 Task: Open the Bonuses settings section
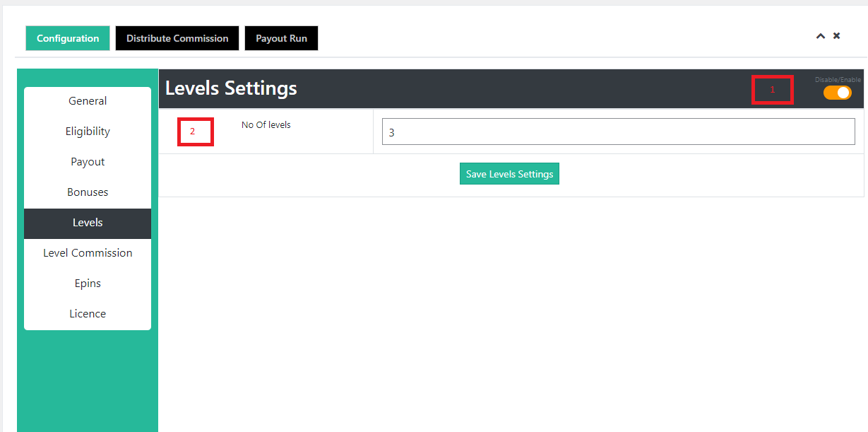click(88, 192)
